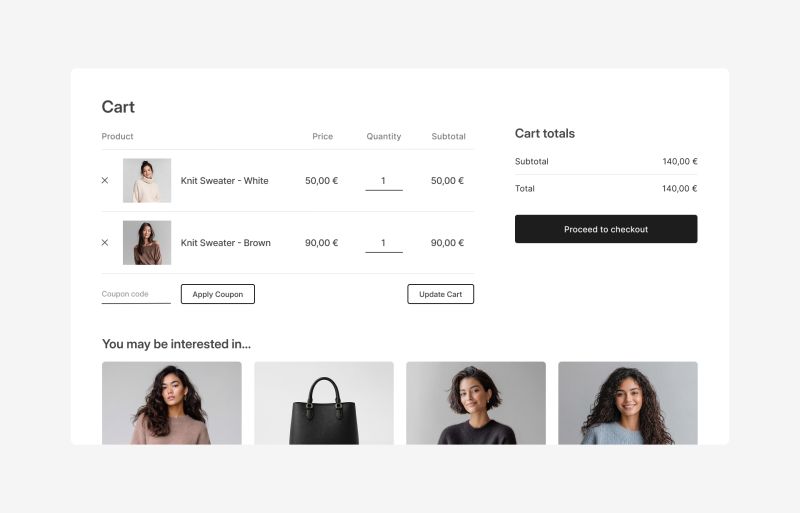Viewport: 800px width, 513px height.
Task: Edit quantity field for Knit Sweater - White
Action: (x=384, y=181)
